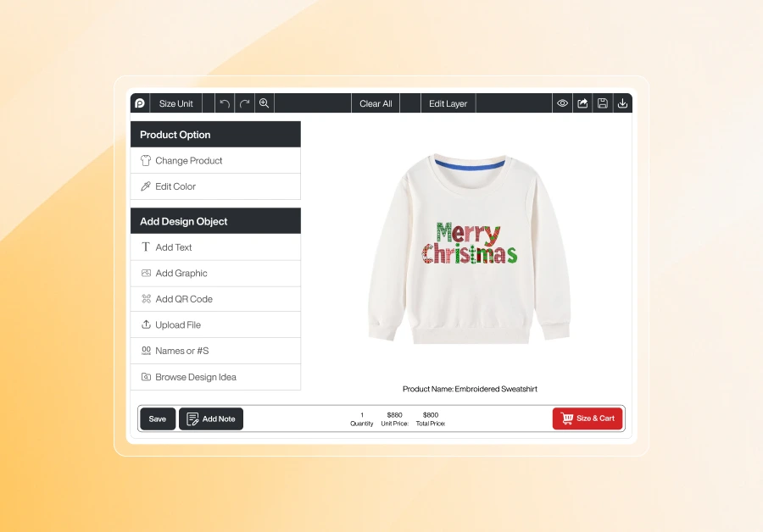Click Upload File option
The height and width of the screenshot is (532, 763).
[215, 324]
